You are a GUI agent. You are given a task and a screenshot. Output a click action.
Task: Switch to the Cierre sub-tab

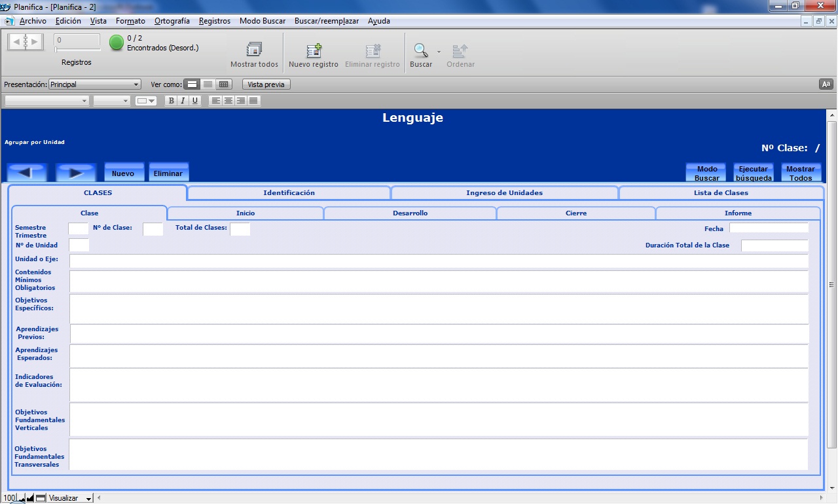click(x=576, y=213)
